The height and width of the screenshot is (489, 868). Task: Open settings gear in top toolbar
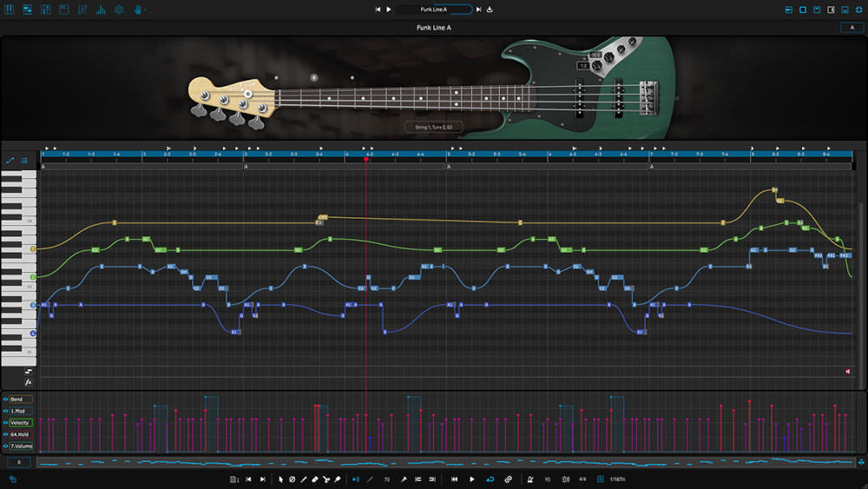click(119, 10)
